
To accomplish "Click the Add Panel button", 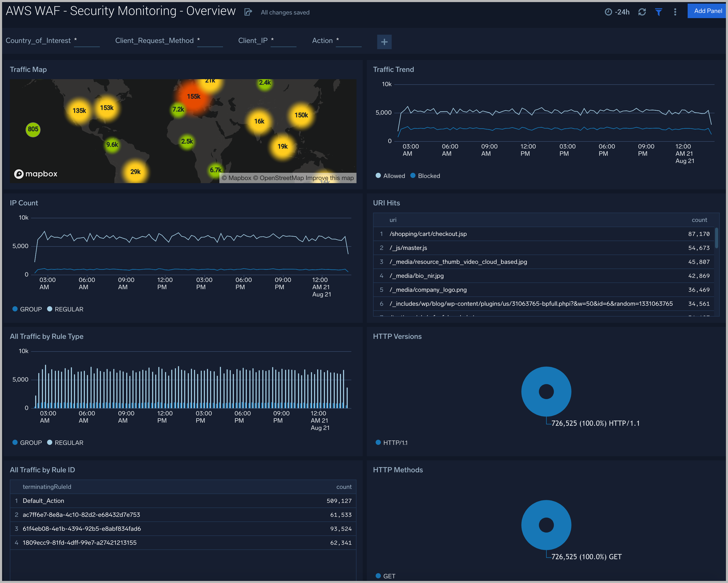I will (707, 11).
